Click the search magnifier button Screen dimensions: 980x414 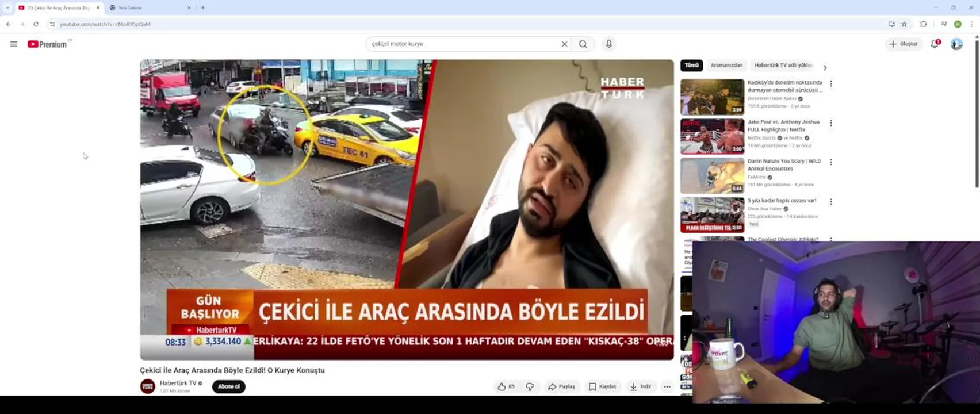583,44
